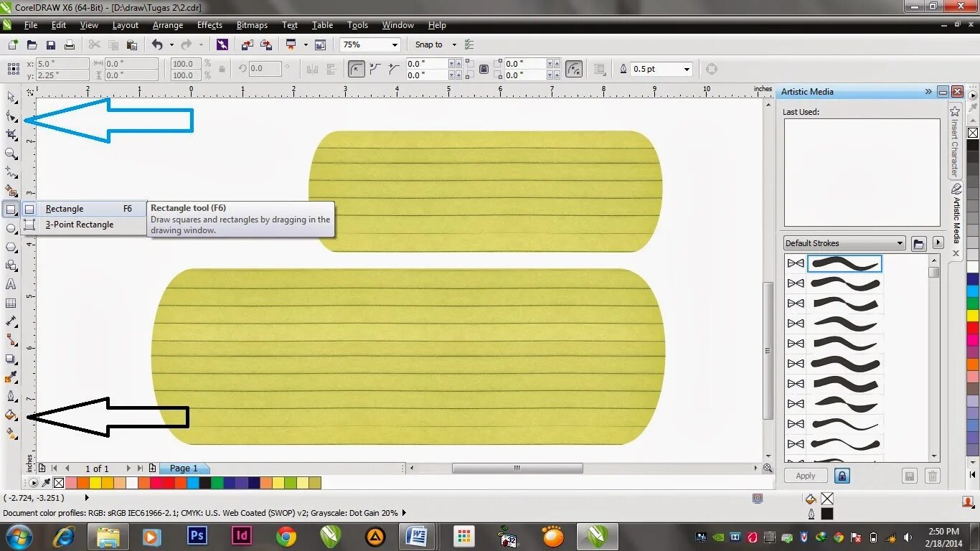Toggle the lock icon next to Apply
980x551 pixels.
842,476
